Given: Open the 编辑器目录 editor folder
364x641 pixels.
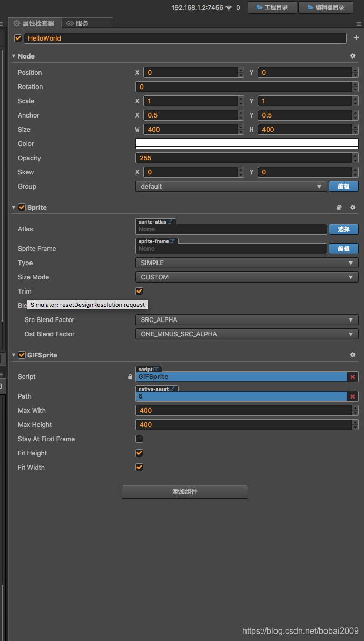Looking at the screenshot, I should (327, 7).
